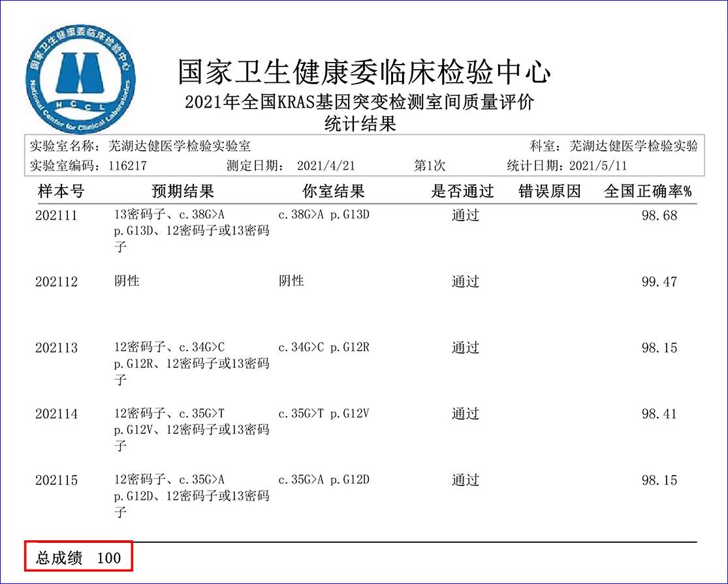Click lab name 芜湖达健医学检验实验室
Screen dimensions: 728x584
tap(179, 147)
